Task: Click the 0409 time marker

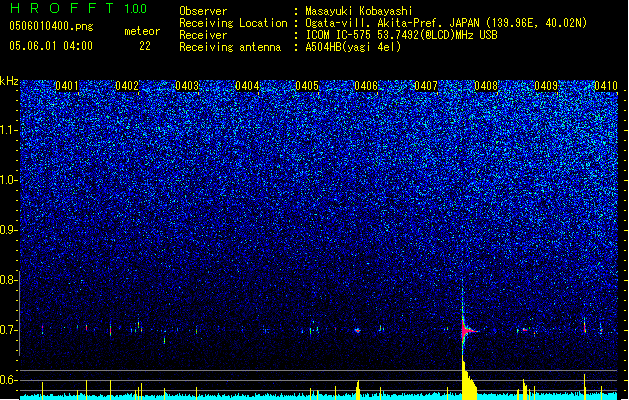Action: point(546,86)
